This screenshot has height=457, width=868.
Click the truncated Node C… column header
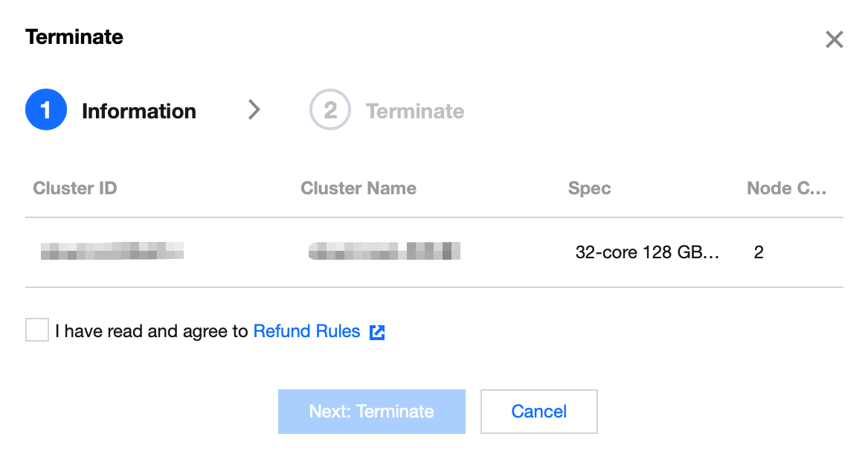point(786,188)
